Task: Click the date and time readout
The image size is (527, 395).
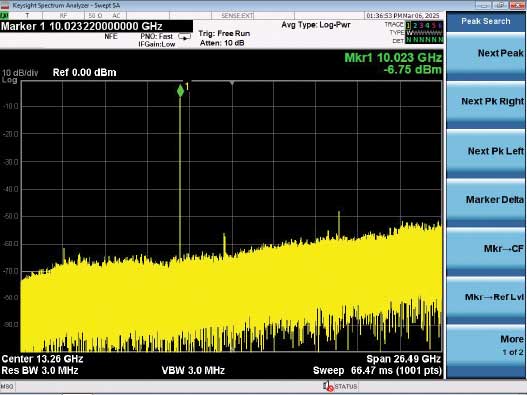Action: click(x=403, y=15)
